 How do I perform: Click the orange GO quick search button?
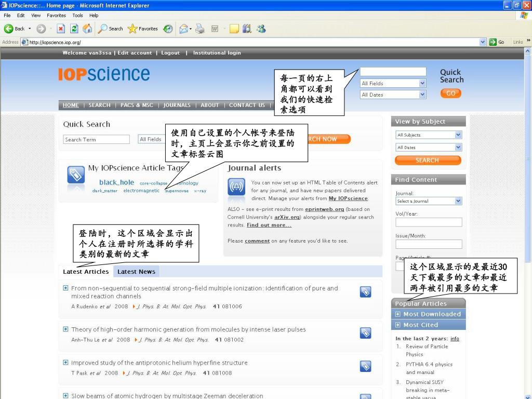coord(450,94)
